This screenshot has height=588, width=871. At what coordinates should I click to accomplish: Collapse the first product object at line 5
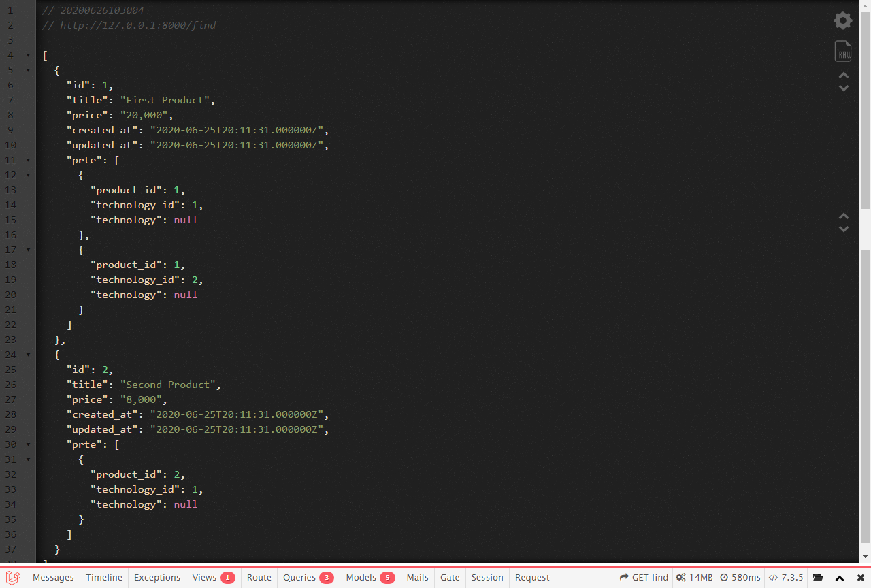(28, 70)
